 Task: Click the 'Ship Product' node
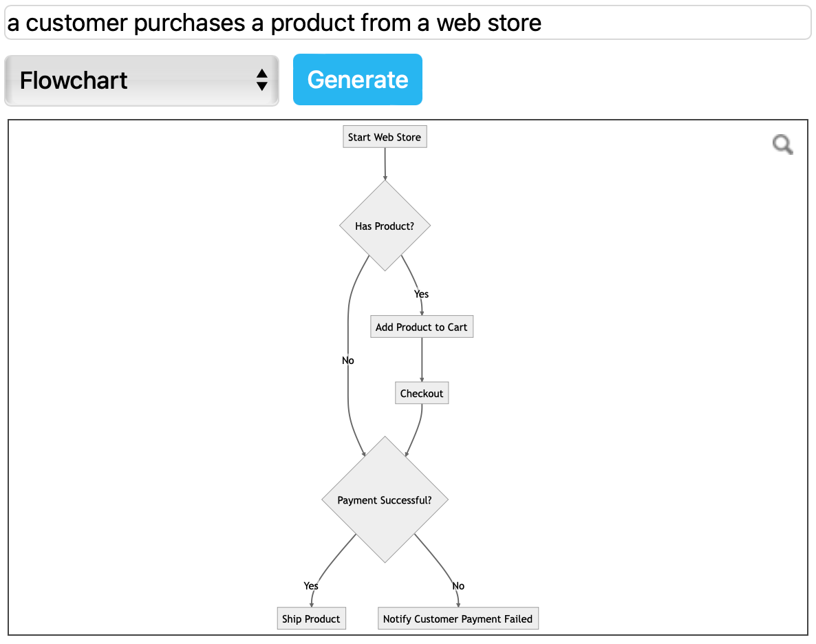point(311,618)
